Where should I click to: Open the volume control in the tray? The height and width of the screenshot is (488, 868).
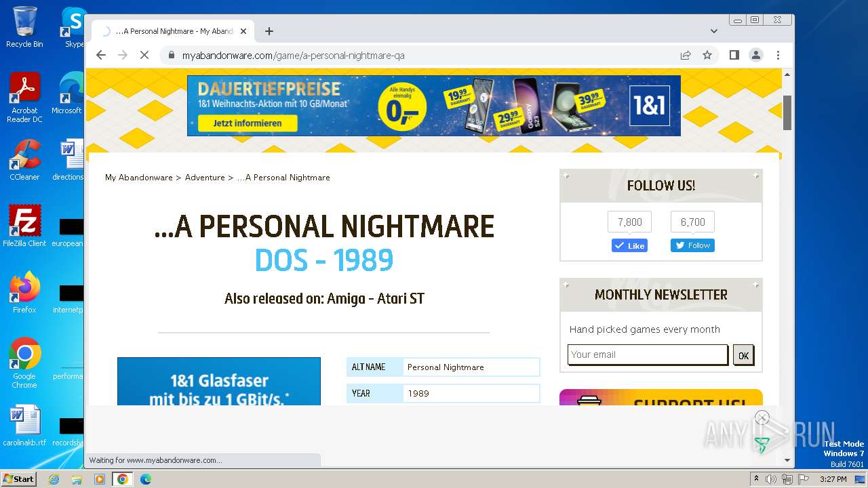click(x=771, y=479)
